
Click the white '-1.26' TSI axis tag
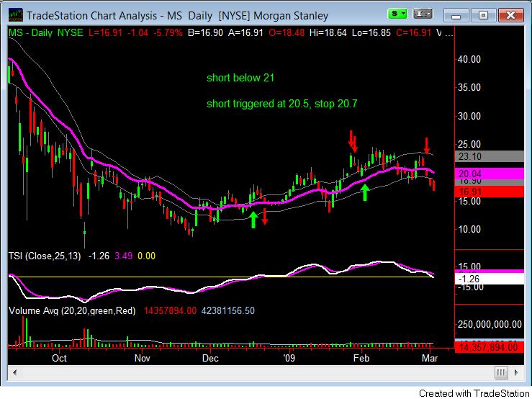(x=490, y=279)
